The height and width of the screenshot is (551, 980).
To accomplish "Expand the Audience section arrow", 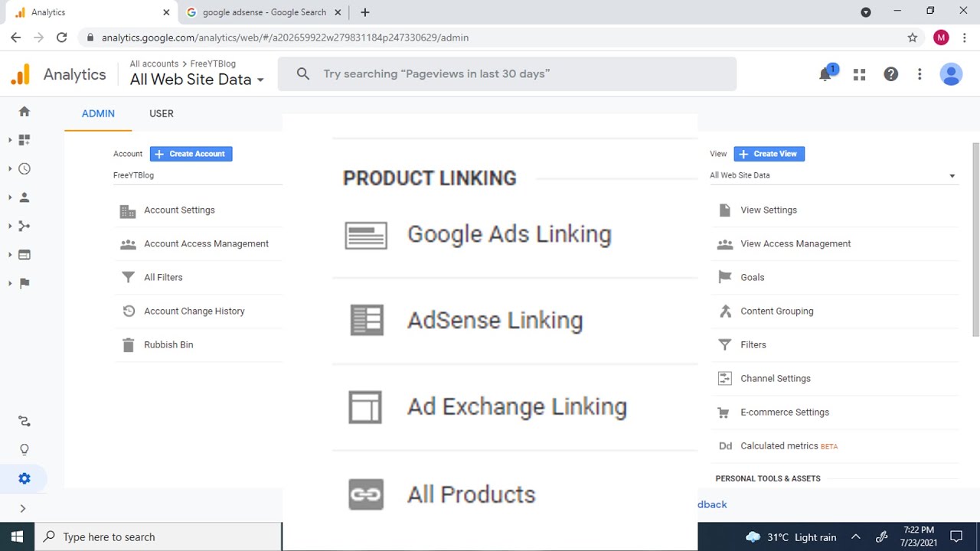I will pos(10,197).
